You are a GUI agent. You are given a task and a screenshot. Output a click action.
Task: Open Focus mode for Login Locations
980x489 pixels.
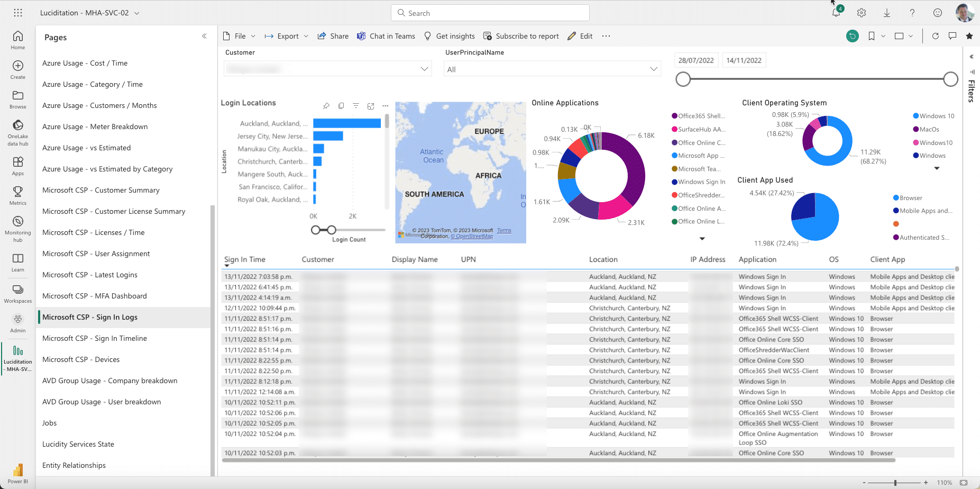pyautogui.click(x=371, y=106)
